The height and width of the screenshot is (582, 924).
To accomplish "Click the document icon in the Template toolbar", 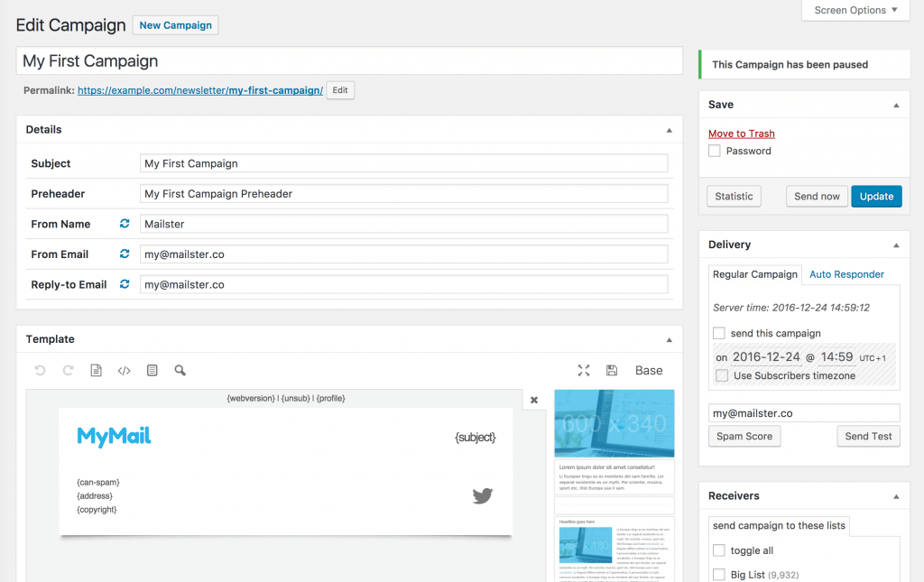I will pyautogui.click(x=96, y=370).
